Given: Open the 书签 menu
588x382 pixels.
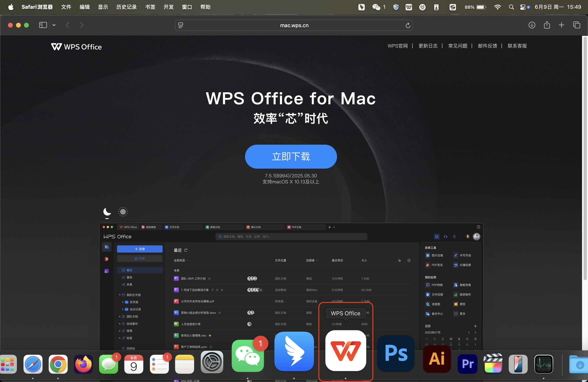Looking at the screenshot, I should coord(150,7).
